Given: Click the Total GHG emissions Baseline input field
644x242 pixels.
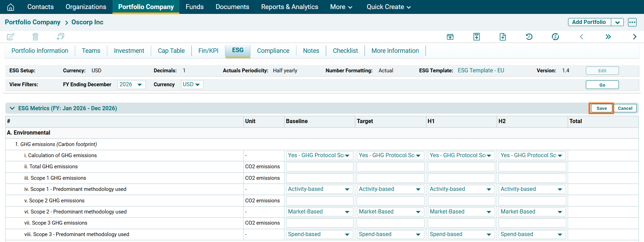Looking at the screenshot, I should [319, 167].
